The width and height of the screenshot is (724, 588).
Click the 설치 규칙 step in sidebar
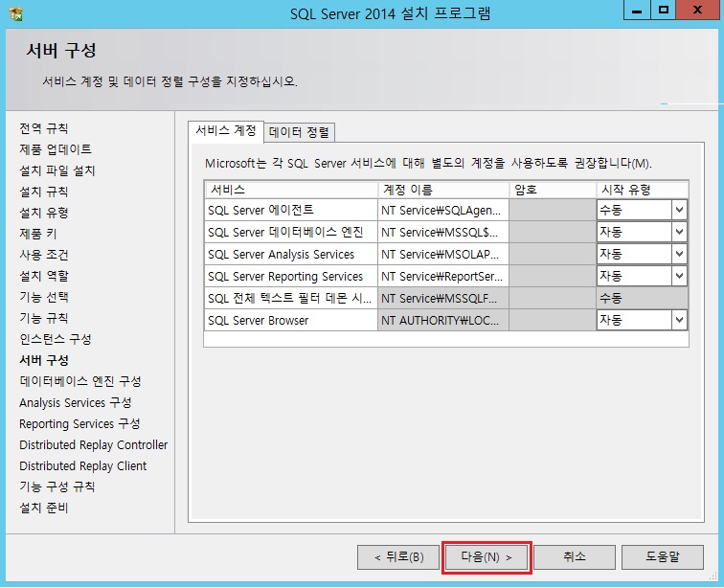(44, 192)
